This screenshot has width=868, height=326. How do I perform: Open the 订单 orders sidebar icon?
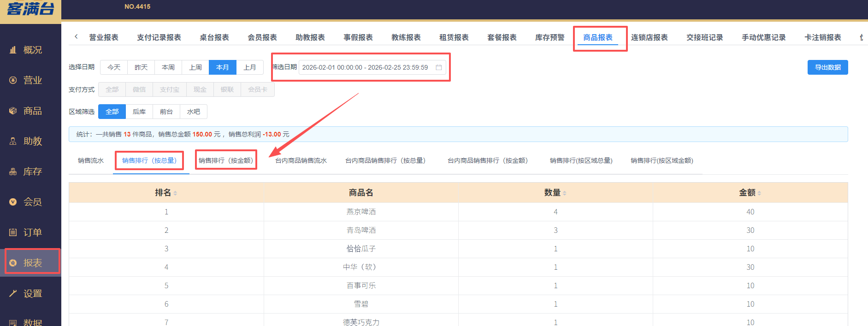click(x=13, y=232)
